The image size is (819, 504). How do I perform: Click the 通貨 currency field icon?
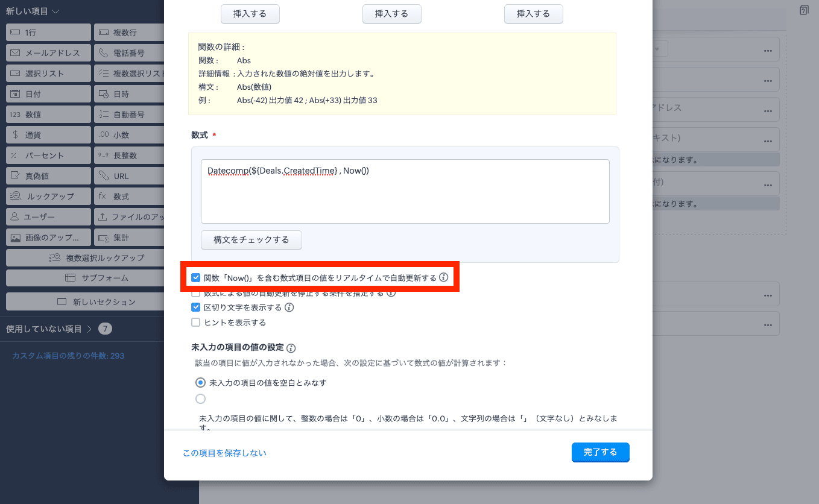click(x=15, y=135)
